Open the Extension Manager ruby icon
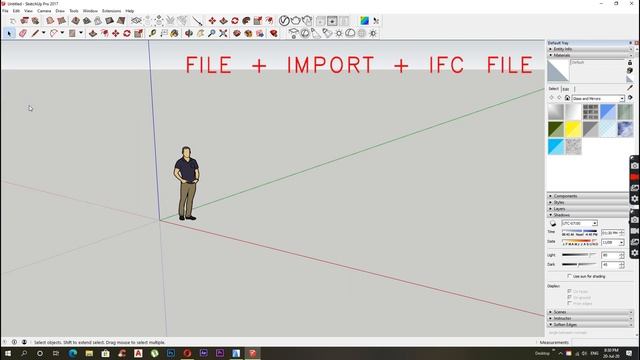 pyautogui.click(x=273, y=33)
